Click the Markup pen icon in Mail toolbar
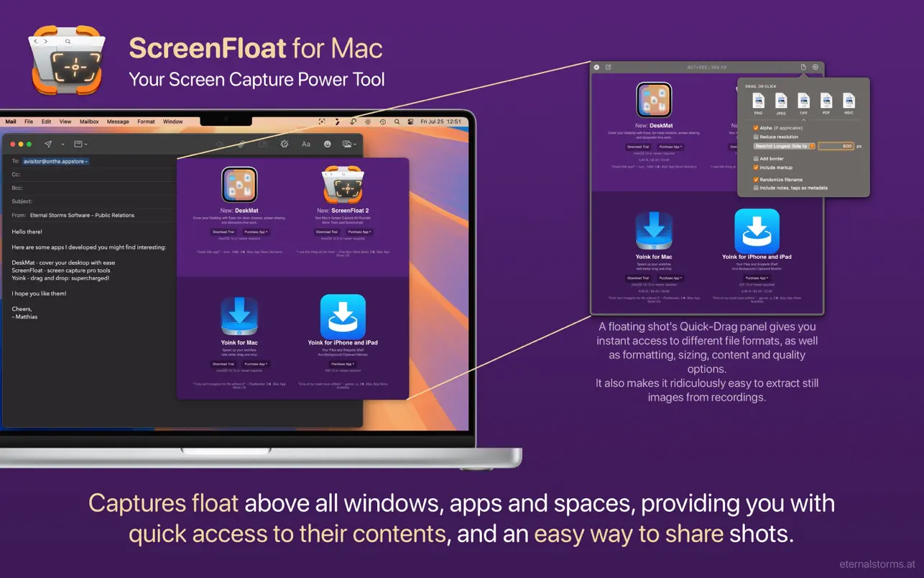 click(285, 144)
